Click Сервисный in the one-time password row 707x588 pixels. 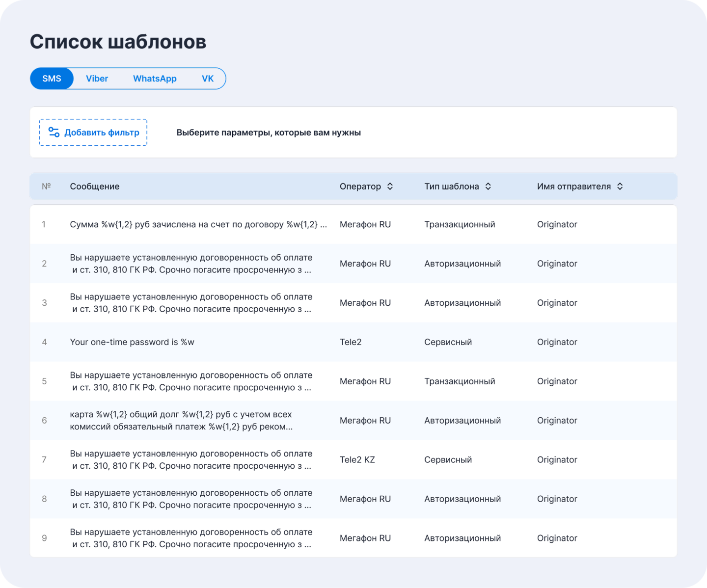click(x=448, y=342)
